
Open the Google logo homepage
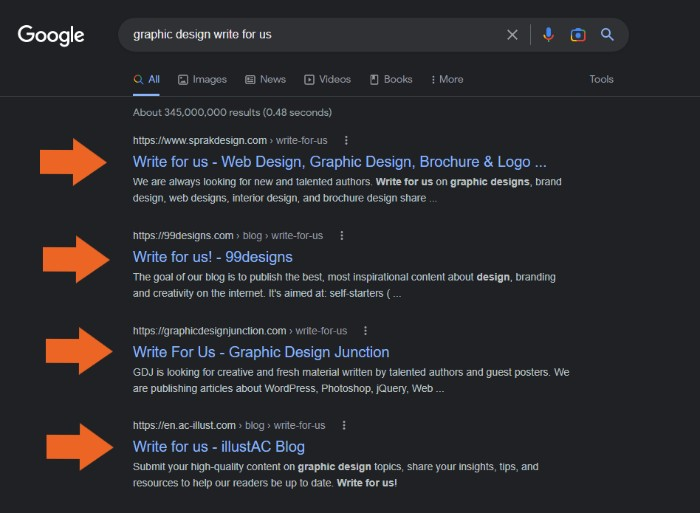coord(51,35)
